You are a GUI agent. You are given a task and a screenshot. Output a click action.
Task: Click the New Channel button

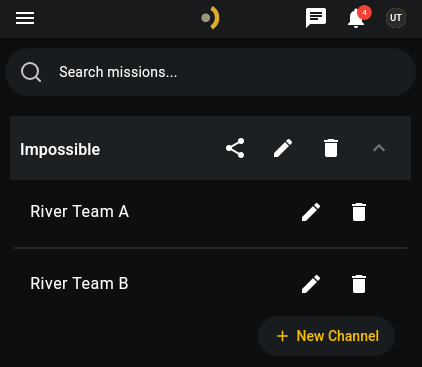pos(326,336)
